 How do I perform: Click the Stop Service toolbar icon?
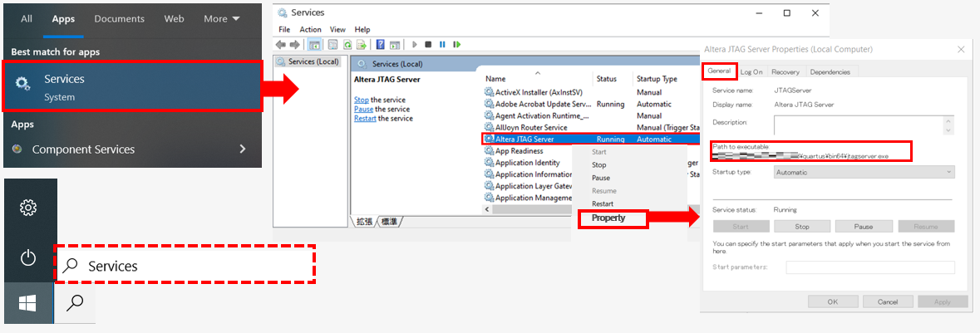pos(428,45)
